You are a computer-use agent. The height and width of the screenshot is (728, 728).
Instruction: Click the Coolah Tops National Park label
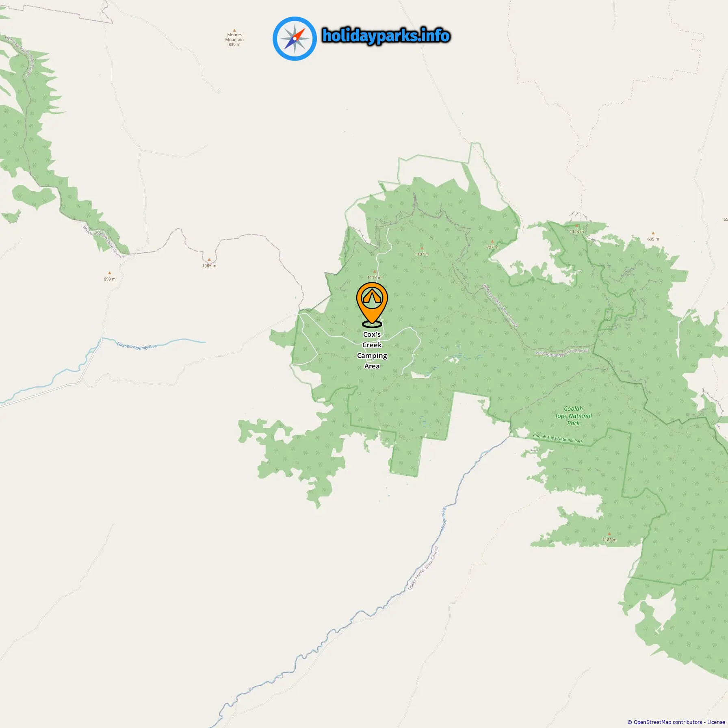coord(574,416)
